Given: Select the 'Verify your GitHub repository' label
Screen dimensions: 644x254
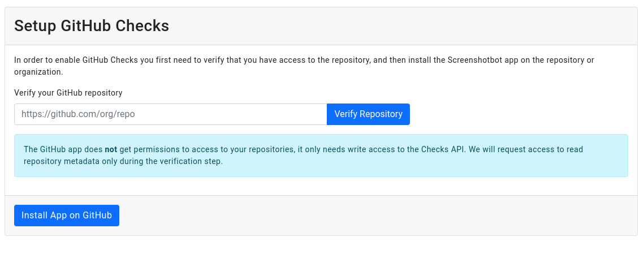Looking at the screenshot, I should tap(68, 92).
